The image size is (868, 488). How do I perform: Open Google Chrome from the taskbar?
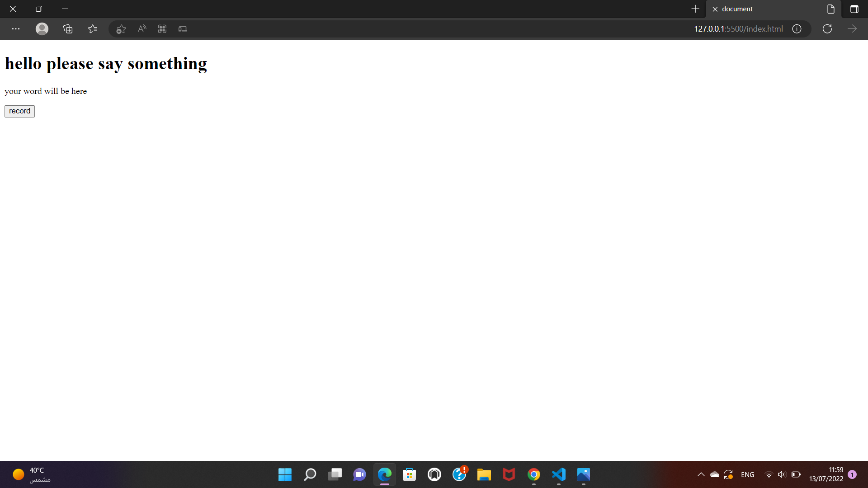click(x=533, y=474)
